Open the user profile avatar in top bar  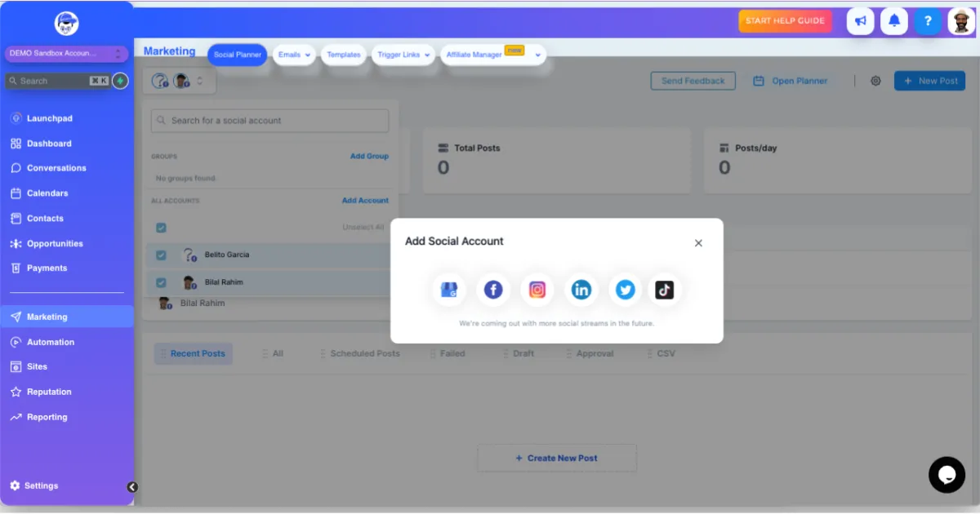(961, 21)
